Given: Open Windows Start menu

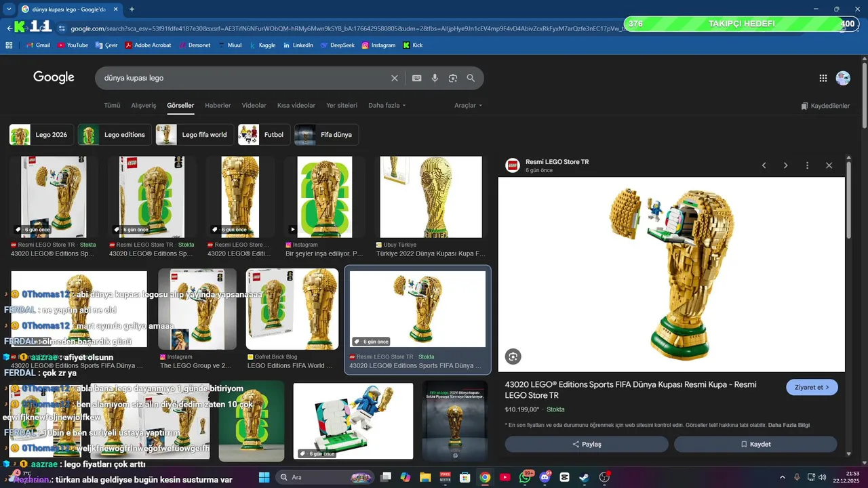Looking at the screenshot, I should point(264,477).
